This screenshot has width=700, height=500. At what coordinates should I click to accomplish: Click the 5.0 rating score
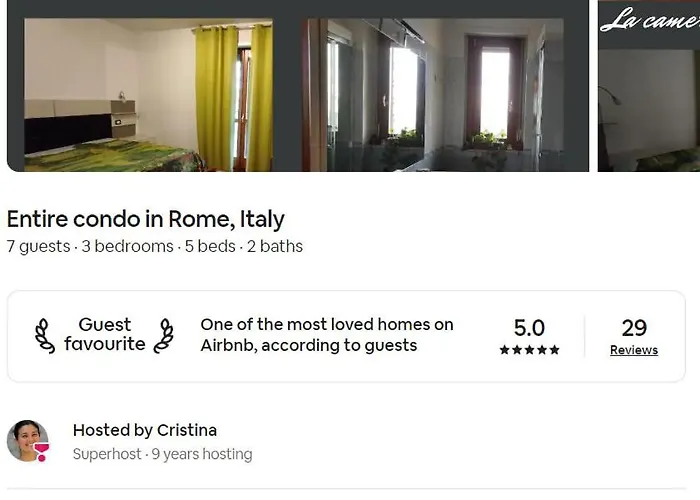coord(529,328)
